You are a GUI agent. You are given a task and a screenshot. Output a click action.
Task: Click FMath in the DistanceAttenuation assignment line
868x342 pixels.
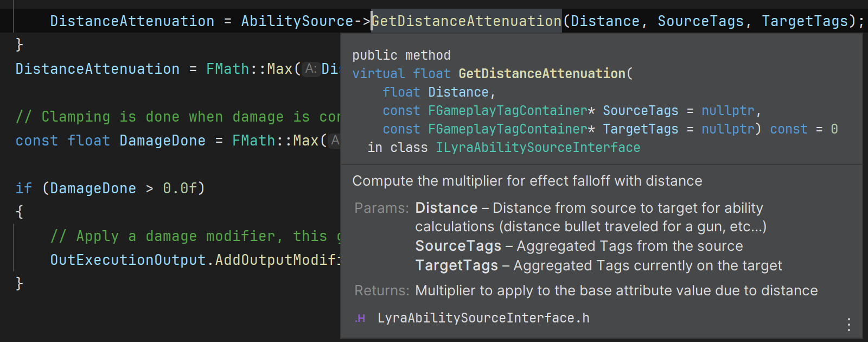coord(227,69)
